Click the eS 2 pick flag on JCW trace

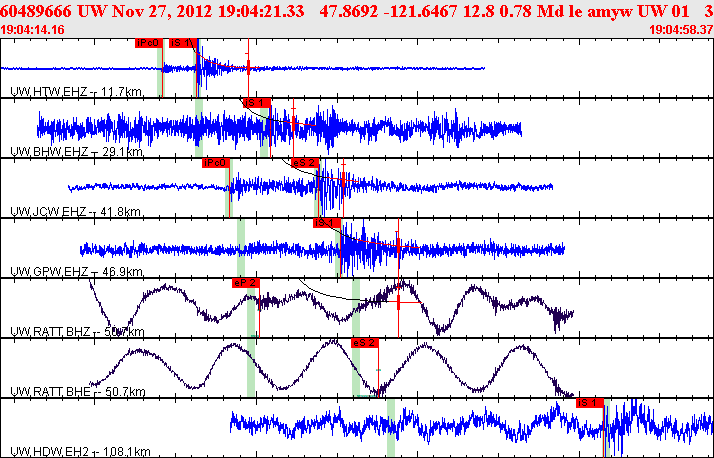(305, 163)
